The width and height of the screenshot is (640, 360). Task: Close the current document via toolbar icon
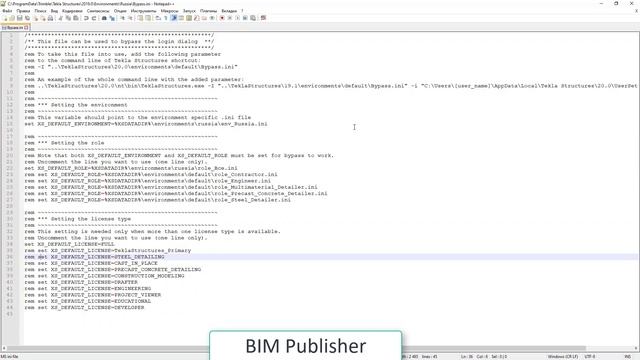point(36,18)
